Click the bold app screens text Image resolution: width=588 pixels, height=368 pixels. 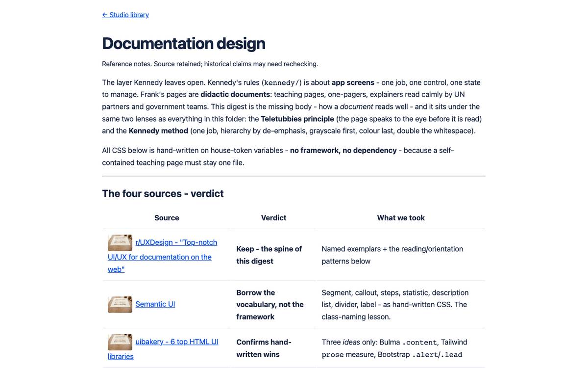(x=353, y=82)
